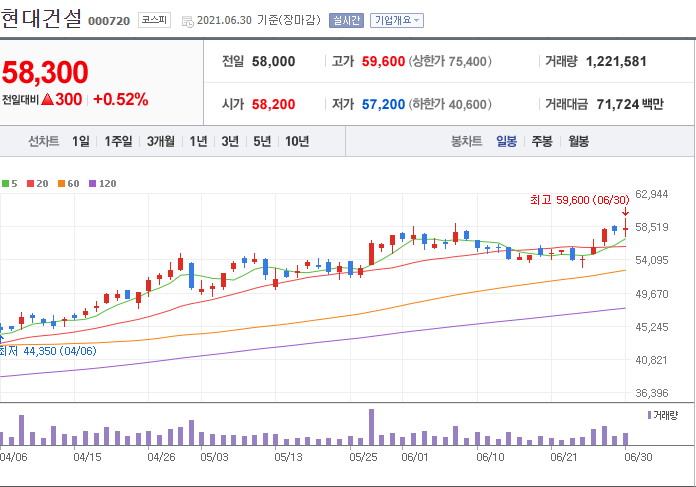Click the red up-triangle change indicator
This screenshot has width=696, height=487.
47,99
